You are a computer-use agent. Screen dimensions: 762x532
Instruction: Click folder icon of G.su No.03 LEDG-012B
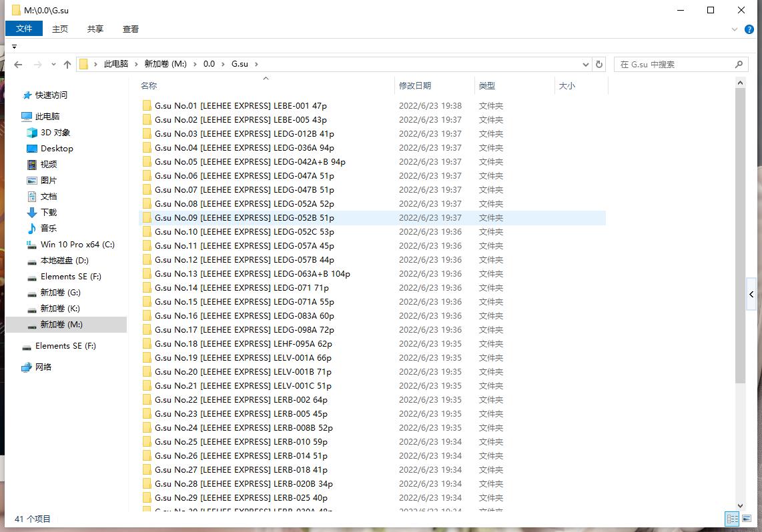pos(147,133)
